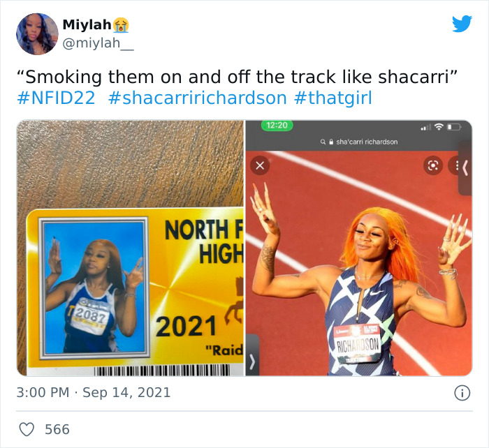Open the #thatgirl hashtag

pyautogui.click(x=333, y=98)
